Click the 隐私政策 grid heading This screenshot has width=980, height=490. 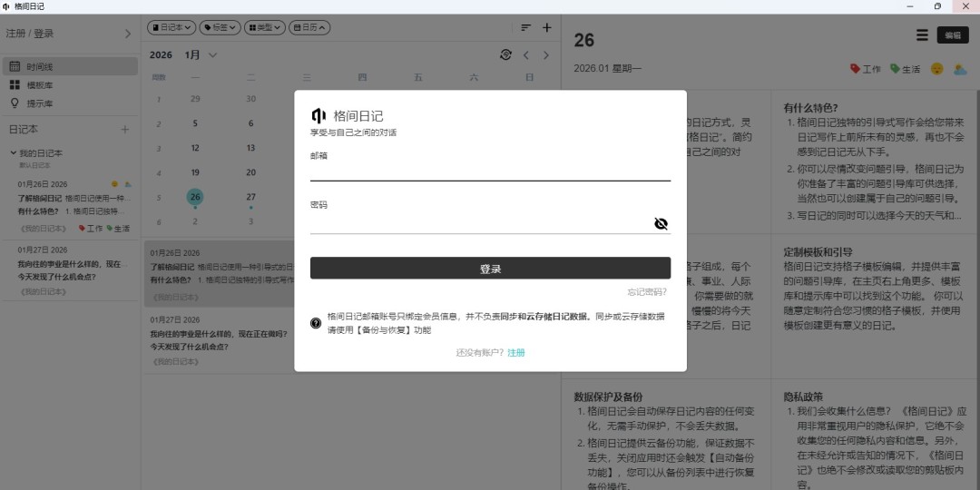tap(803, 397)
